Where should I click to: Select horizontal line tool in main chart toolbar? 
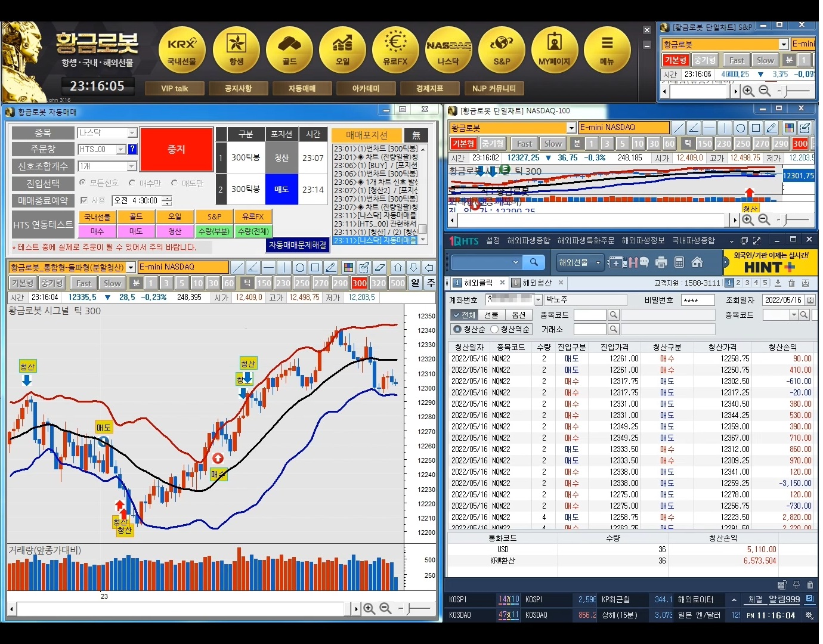pos(268,267)
